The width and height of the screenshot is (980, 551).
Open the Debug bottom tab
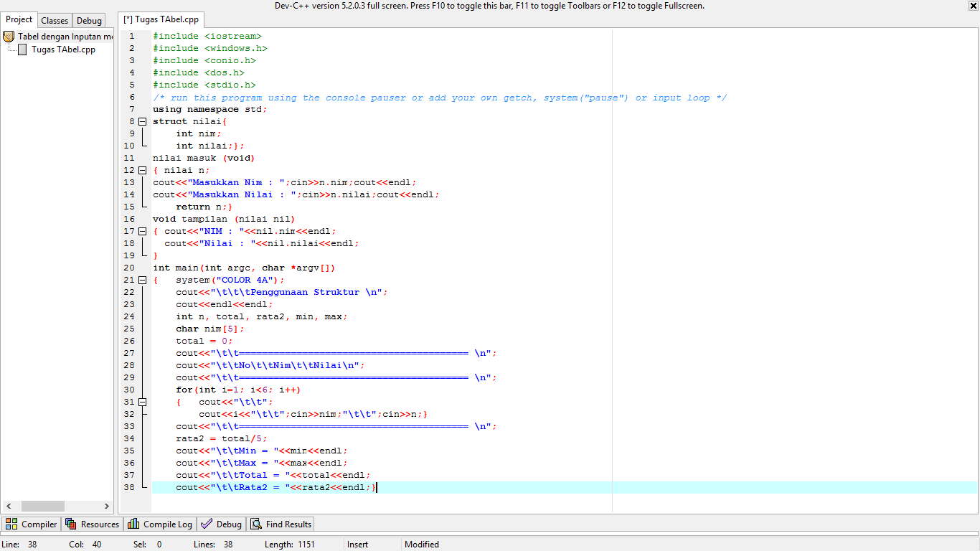pos(222,524)
